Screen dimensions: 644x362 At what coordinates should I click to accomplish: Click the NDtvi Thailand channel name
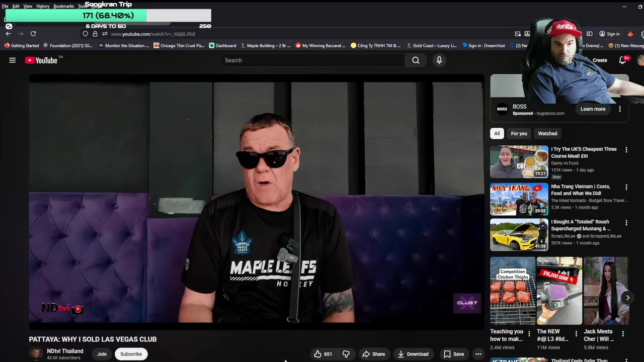pos(65,351)
